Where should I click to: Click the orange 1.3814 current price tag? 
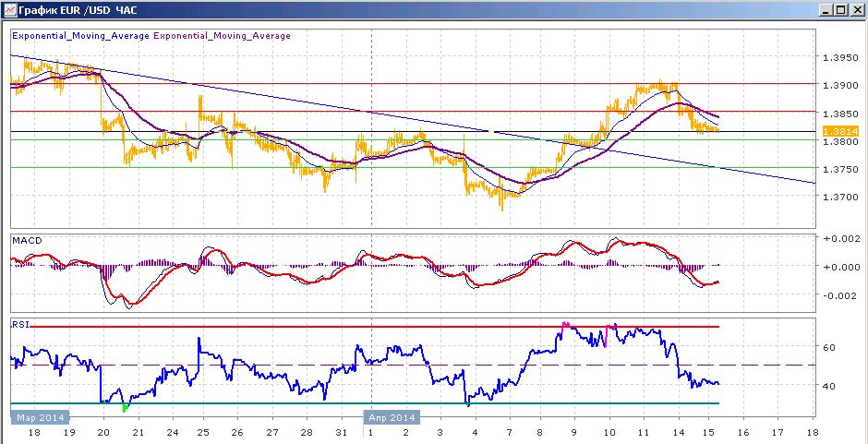(x=840, y=131)
